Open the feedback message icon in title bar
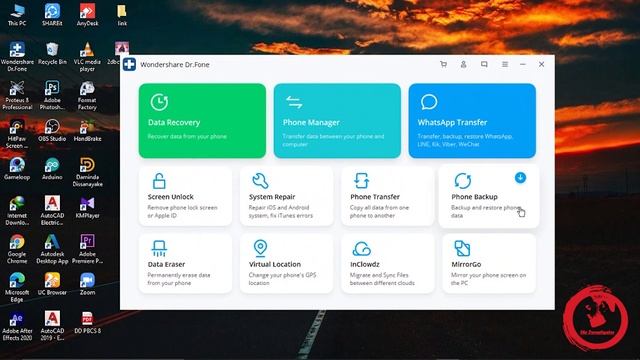Screen dimensions: 640x360 tap(484, 64)
